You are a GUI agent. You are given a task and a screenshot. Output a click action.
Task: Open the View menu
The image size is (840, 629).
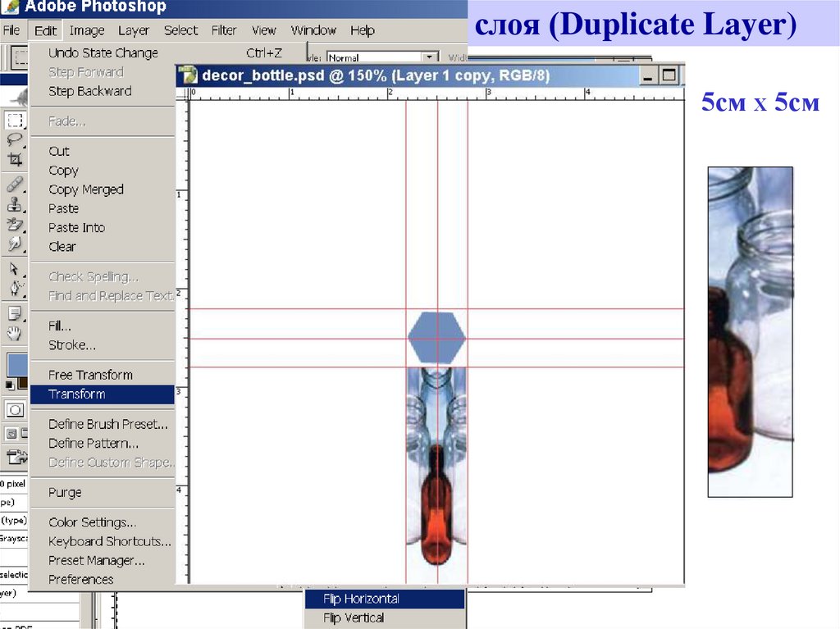click(263, 30)
